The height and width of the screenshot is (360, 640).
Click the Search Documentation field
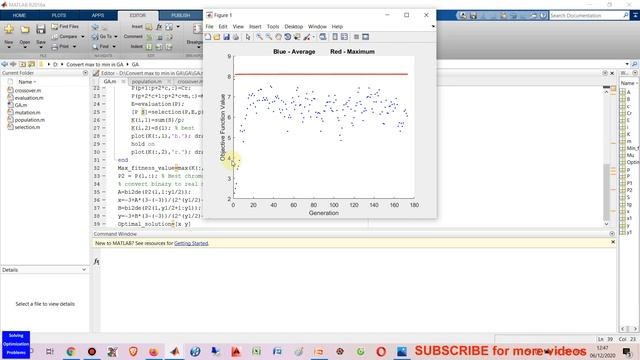click(x=586, y=16)
